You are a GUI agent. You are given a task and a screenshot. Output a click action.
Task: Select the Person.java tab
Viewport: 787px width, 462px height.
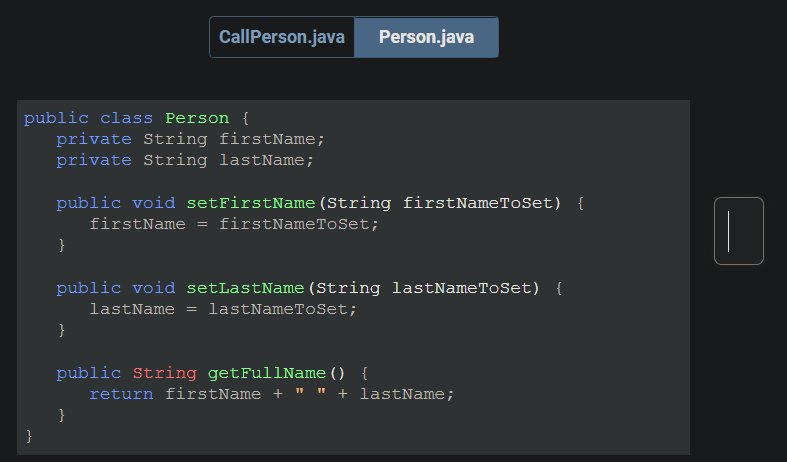pos(426,37)
